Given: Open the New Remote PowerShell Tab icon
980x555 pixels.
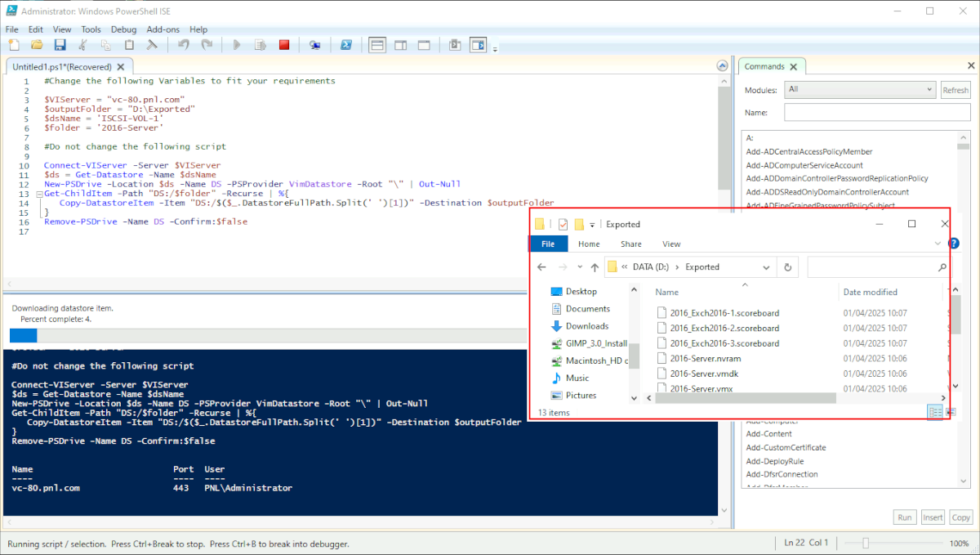Looking at the screenshot, I should pos(314,45).
